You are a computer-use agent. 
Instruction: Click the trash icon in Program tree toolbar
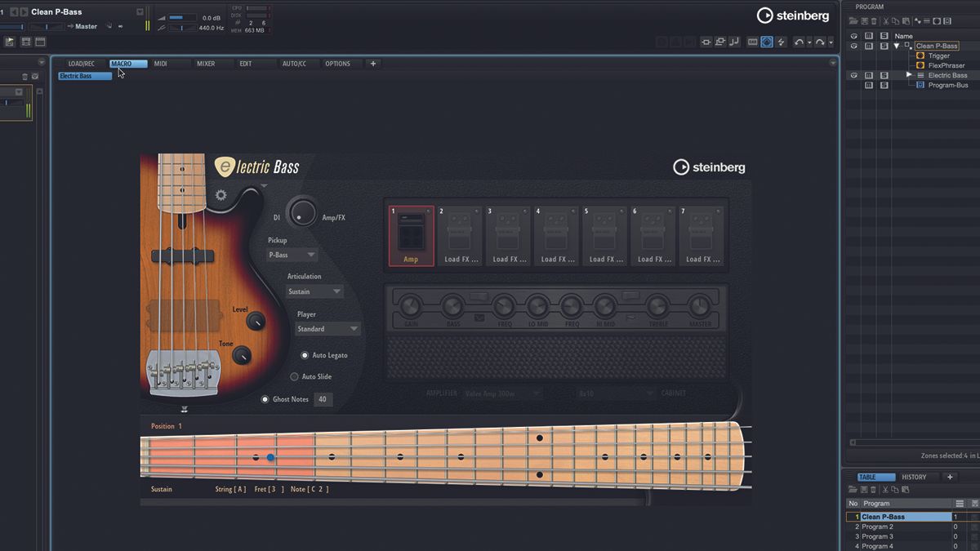pyautogui.click(x=874, y=20)
